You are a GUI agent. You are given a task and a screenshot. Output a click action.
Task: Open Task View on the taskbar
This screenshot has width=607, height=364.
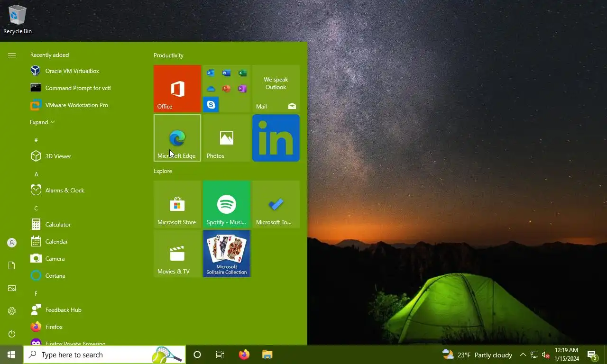[220, 355]
